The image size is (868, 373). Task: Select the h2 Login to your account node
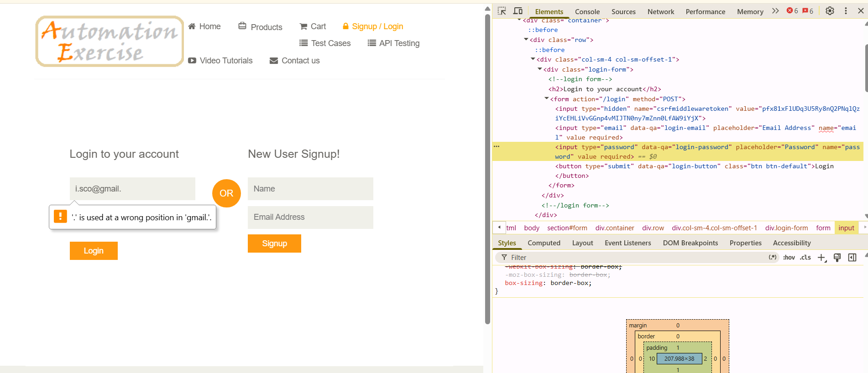click(x=605, y=89)
